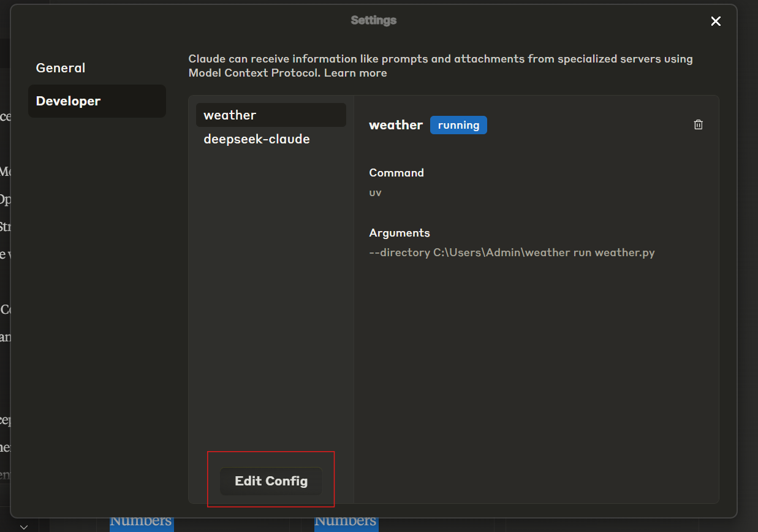Click the Settings dialog title
This screenshot has height=532, width=758.
coord(373,20)
